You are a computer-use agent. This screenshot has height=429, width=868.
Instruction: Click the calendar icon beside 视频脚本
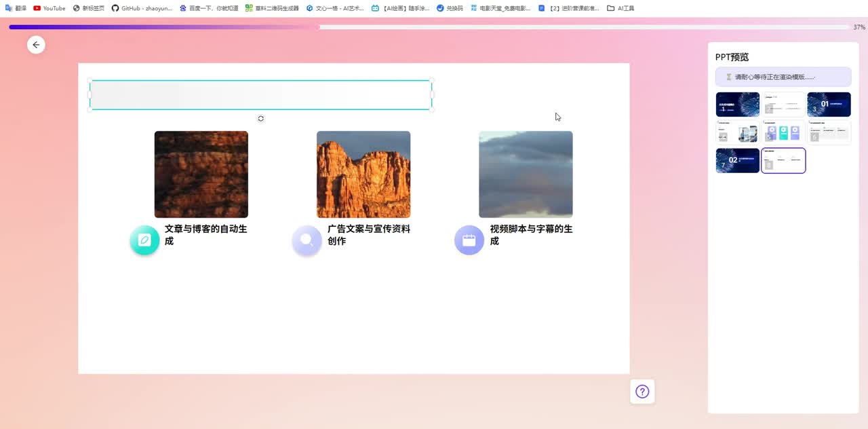tap(469, 240)
